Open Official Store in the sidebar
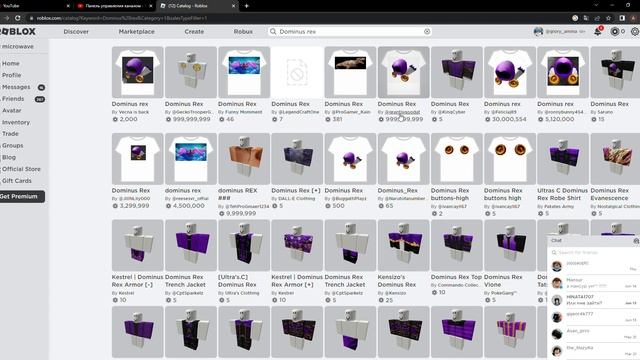Image resolution: width=640 pixels, height=360 pixels. click(21, 169)
